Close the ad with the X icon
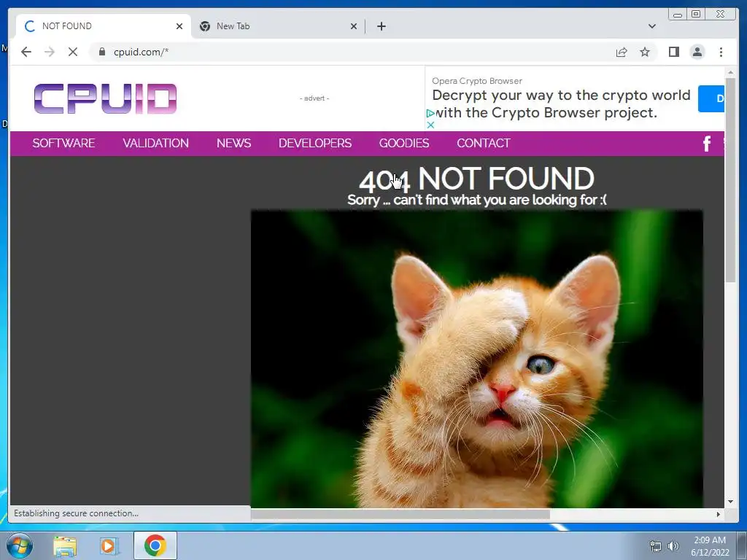 coord(430,125)
